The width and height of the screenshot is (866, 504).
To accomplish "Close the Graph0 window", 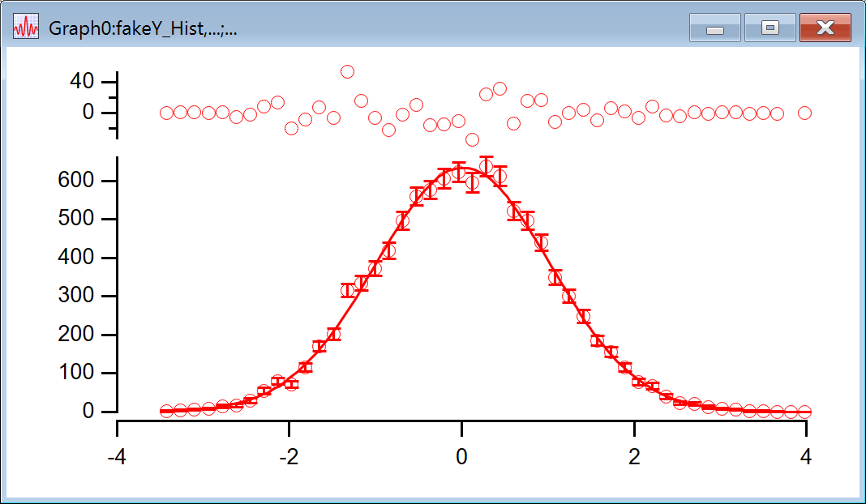I will [x=825, y=28].
